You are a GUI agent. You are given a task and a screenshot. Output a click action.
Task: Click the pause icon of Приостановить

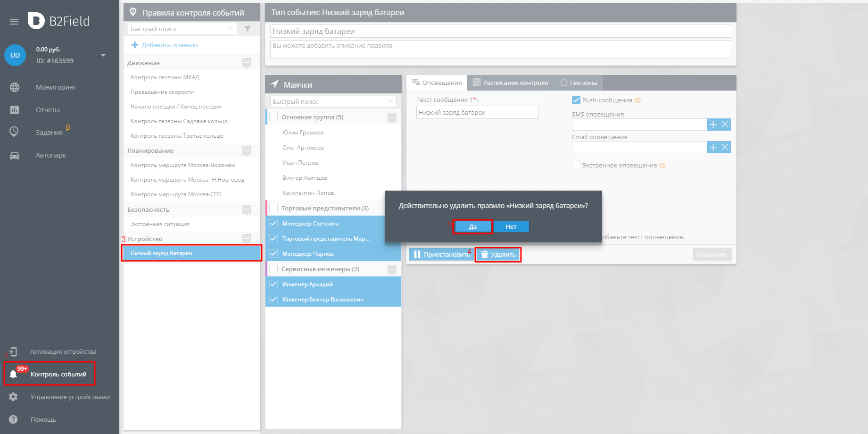tap(417, 255)
